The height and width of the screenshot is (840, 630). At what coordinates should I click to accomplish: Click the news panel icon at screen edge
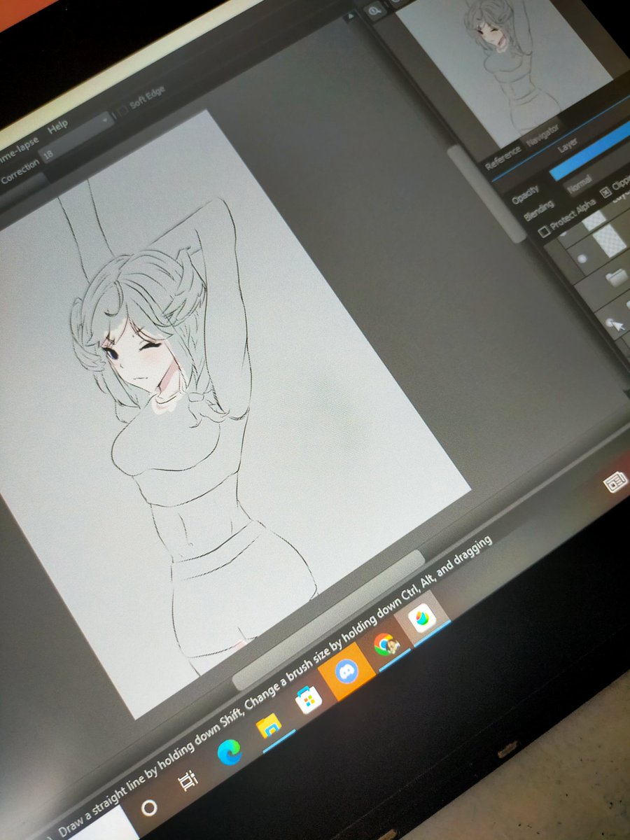click(x=616, y=482)
